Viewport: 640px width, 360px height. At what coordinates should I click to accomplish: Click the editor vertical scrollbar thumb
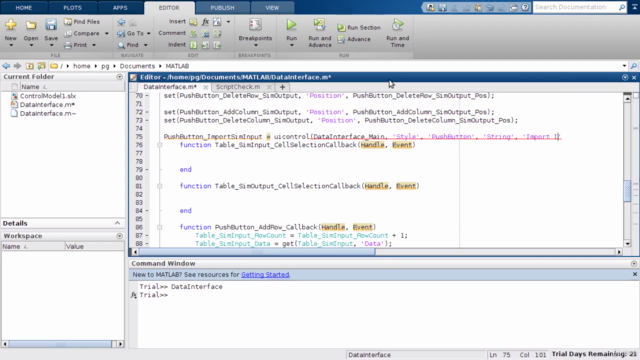click(x=627, y=191)
